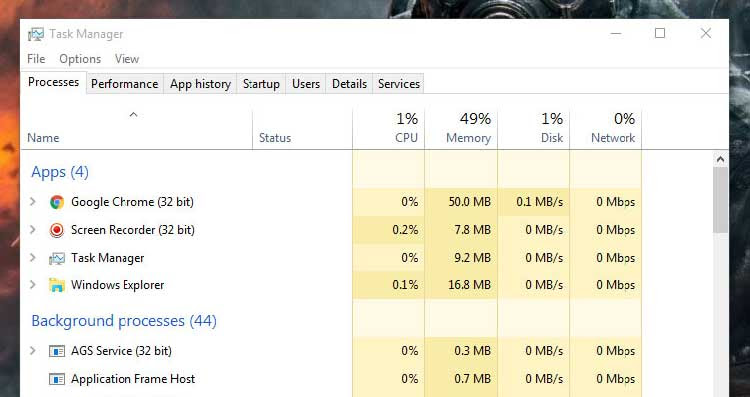The image size is (750, 397).
Task: Expand the Task Manager process entry
Action: pos(33,258)
